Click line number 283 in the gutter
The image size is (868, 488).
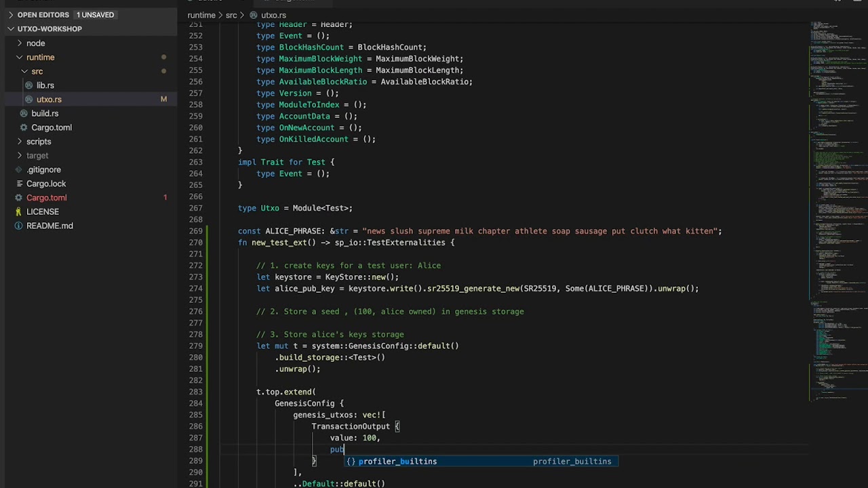point(195,392)
